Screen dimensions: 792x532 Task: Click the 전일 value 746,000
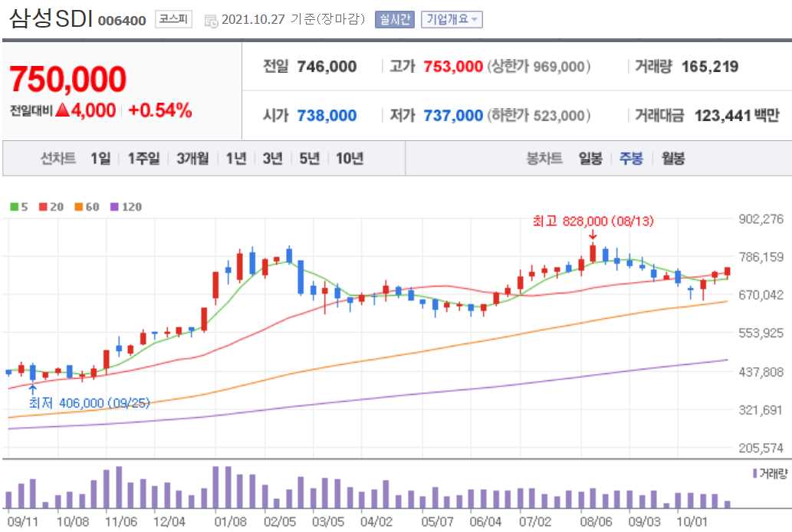coord(327,66)
